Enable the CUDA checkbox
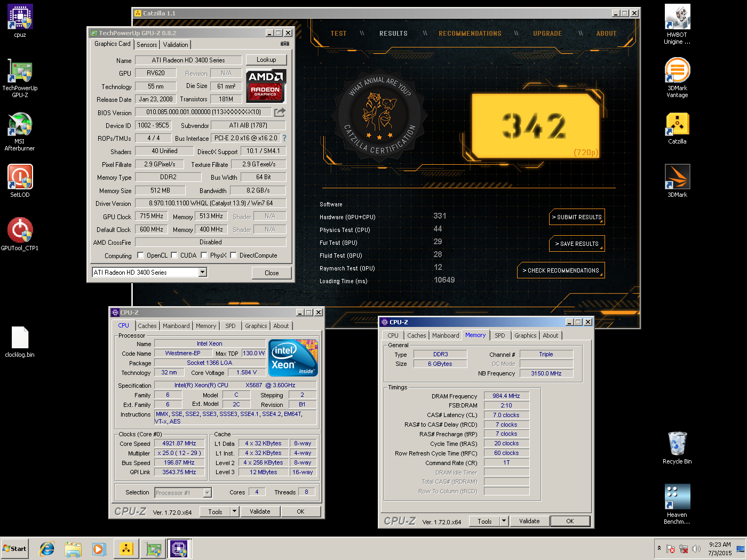This screenshot has height=560, width=747. click(174, 255)
